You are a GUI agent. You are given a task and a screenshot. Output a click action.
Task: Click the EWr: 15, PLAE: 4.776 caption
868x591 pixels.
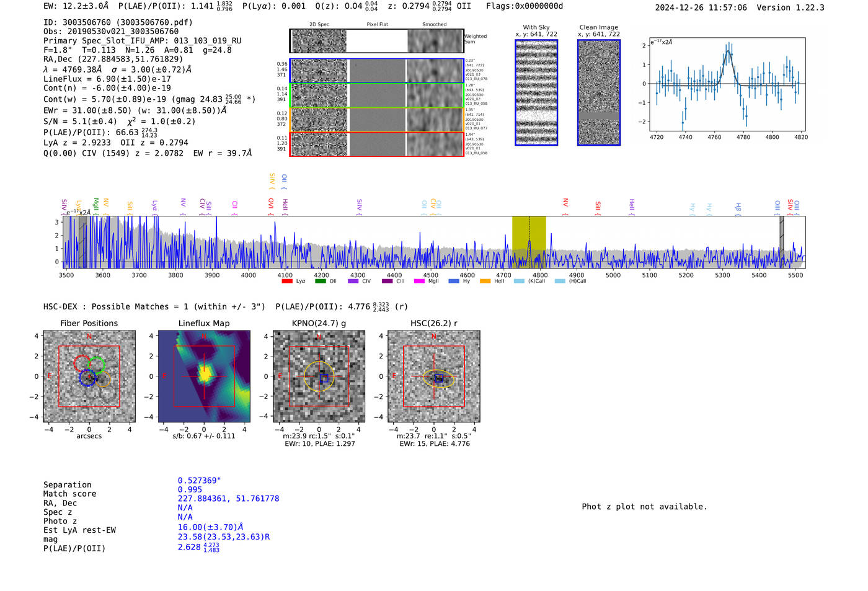(435, 444)
